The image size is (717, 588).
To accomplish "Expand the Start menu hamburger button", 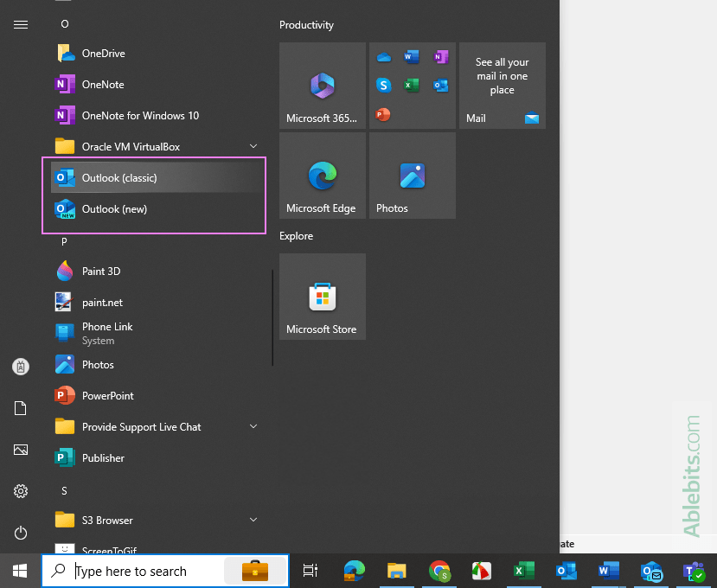I will (21, 24).
